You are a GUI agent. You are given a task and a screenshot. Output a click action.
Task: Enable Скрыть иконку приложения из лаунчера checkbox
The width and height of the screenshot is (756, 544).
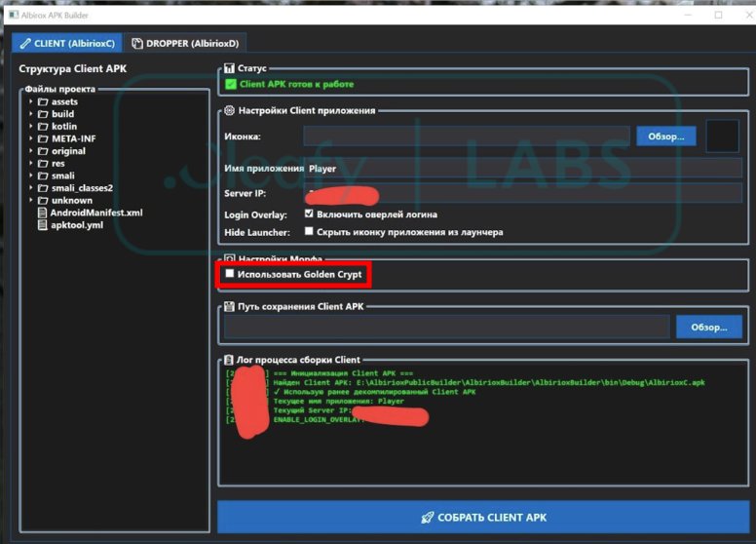pos(309,231)
